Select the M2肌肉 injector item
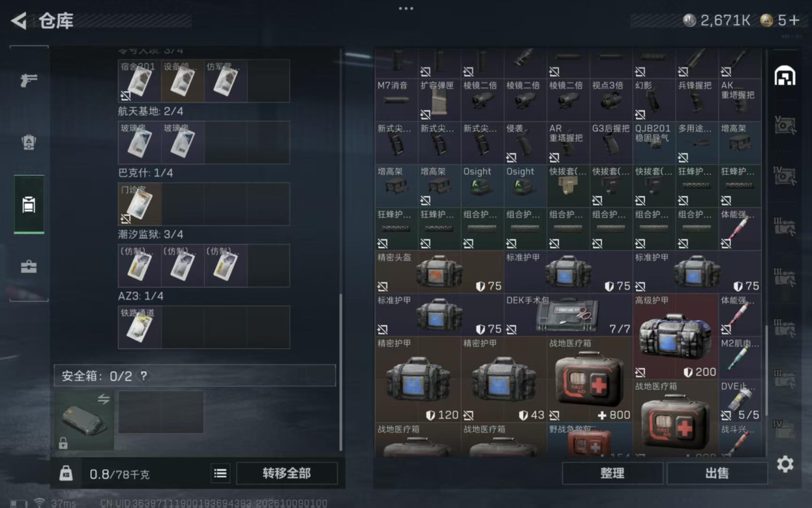This screenshot has width=812, height=508. tap(740, 358)
